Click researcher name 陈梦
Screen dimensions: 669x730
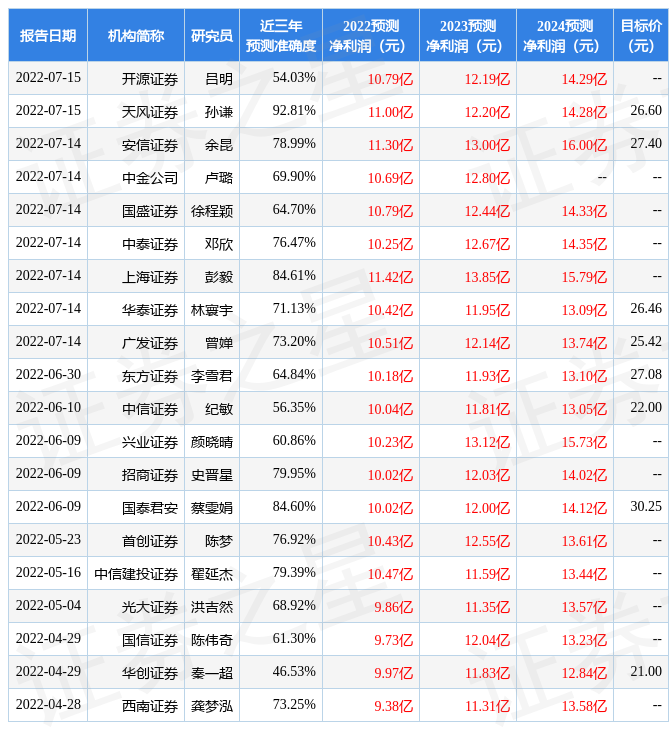pyautogui.click(x=219, y=541)
